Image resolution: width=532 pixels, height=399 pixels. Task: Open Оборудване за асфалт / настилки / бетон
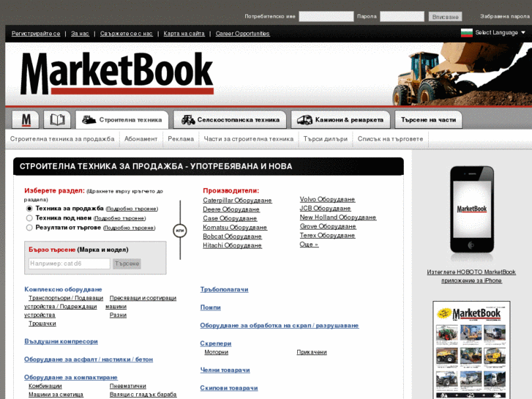point(89,359)
